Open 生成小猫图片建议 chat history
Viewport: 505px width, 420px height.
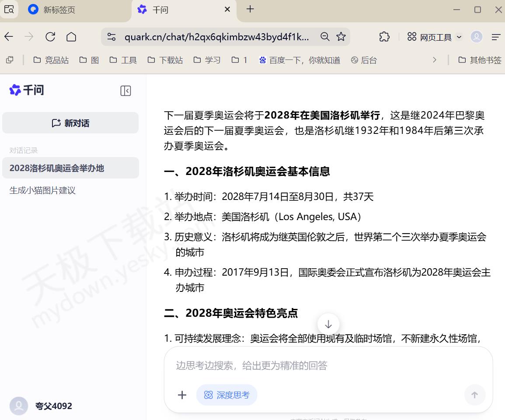[x=43, y=190]
